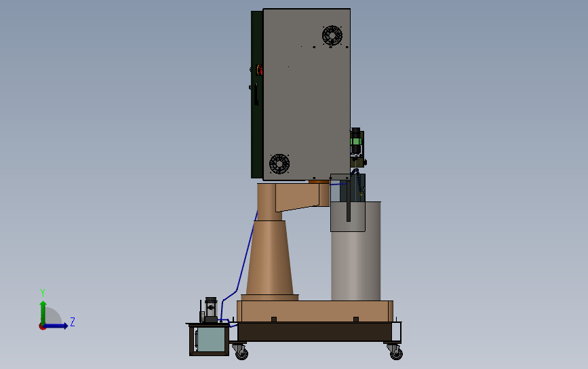Select the motor on top of the pump box
This screenshot has width=588, height=369.
(211, 310)
